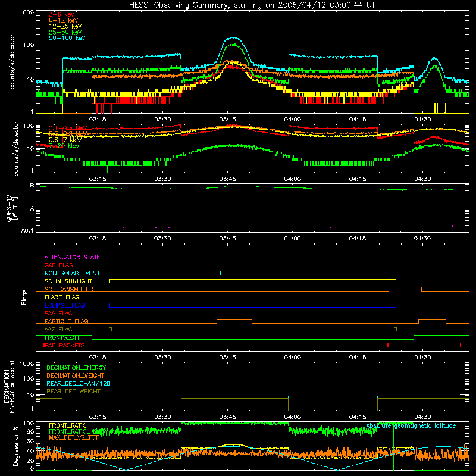Select the cyan 50-100 keV legend label
Viewport: 476px width, 476px height.
pyautogui.click(x=67, y=38)
